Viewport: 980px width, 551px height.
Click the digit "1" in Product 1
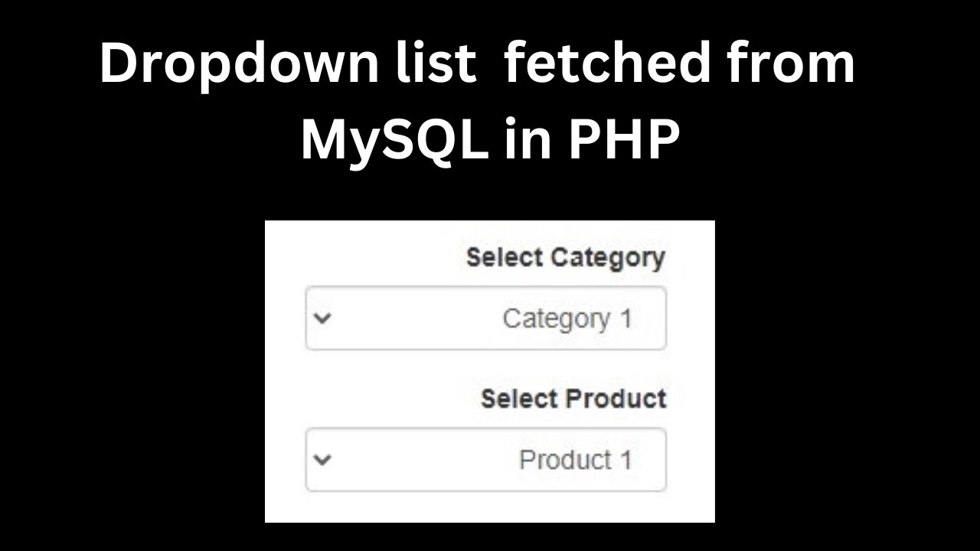pos(626,460)
